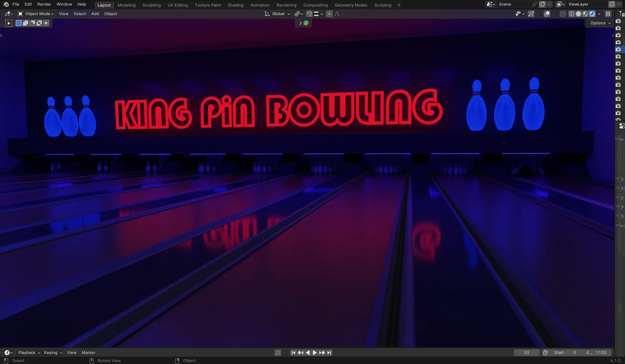
Task: Click the add view layer icon
Action: tap(612, 4)
